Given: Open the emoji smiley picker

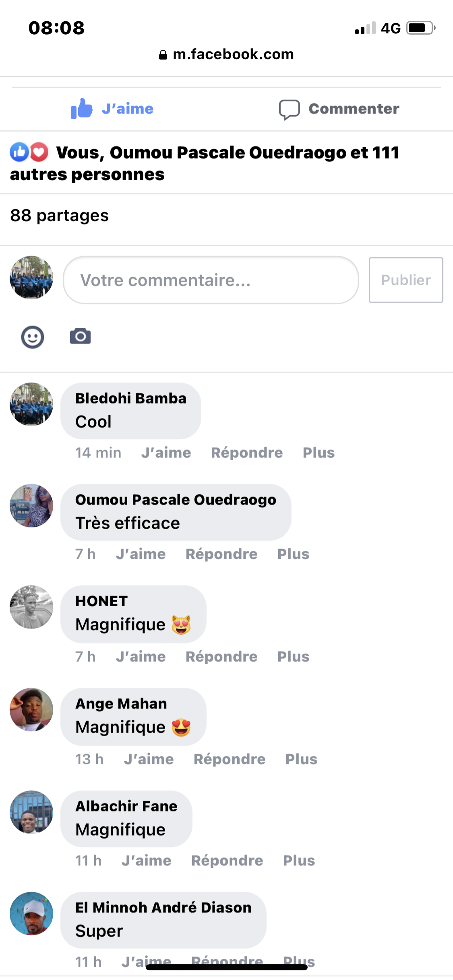Looking at the screenshot, I should [x=33, y=337].
